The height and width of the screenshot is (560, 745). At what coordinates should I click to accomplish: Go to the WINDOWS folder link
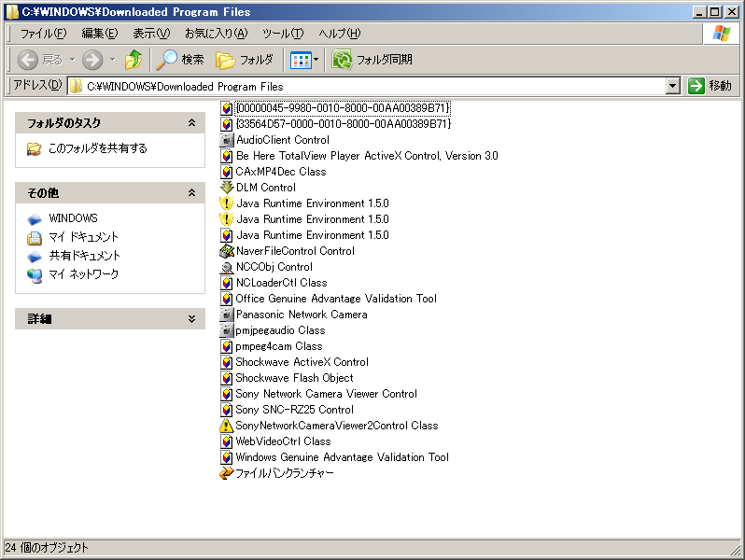(73, 218)
